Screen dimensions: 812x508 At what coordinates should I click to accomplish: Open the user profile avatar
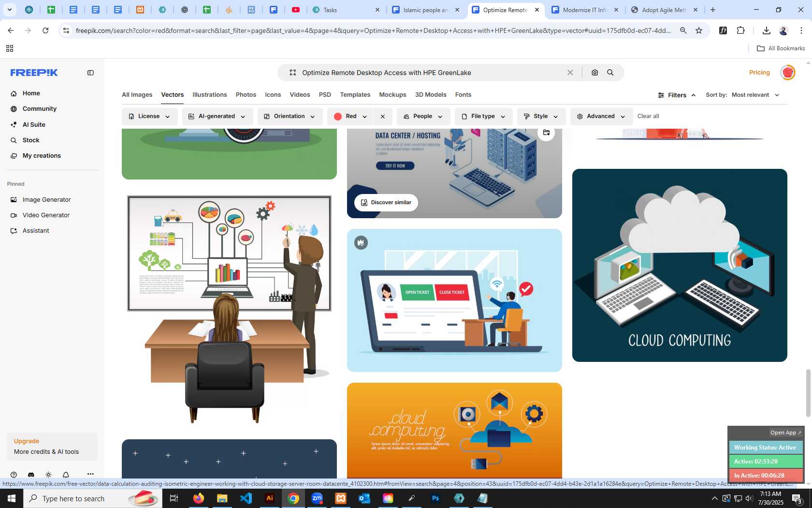tap(788, 73)
